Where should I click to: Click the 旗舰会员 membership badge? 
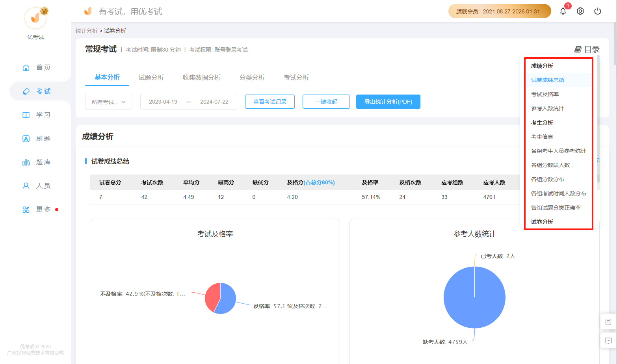click(x=500, y=11)
